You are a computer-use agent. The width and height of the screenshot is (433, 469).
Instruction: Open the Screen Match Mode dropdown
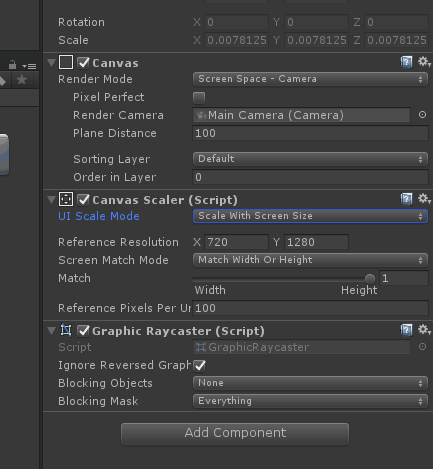click(x=310, y=260)
